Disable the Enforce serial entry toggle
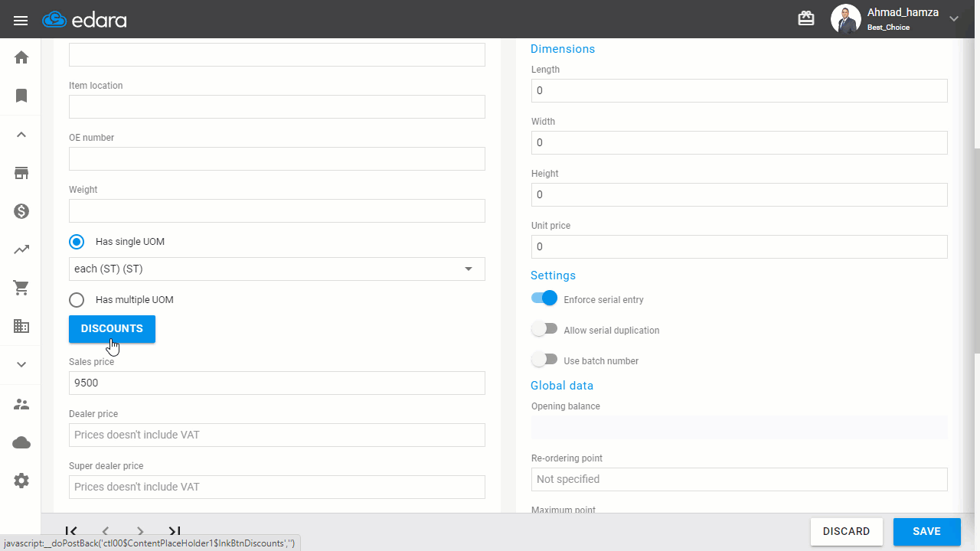Viewport: 980px width, 551px height. [x=544, y=298]
